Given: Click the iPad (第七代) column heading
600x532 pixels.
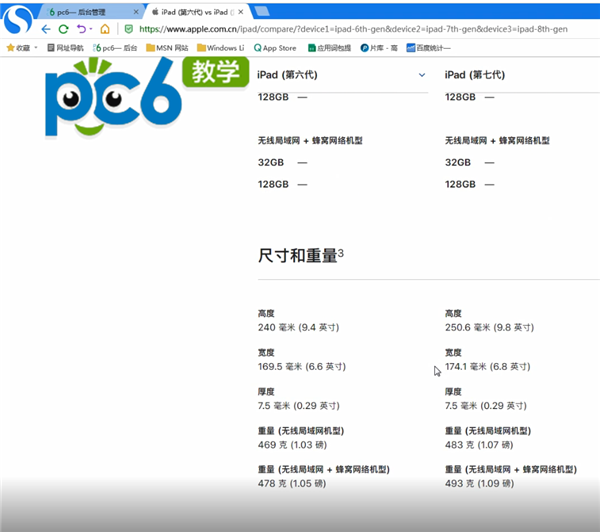Looking at the screenshot, I should [x=474, y=75].
